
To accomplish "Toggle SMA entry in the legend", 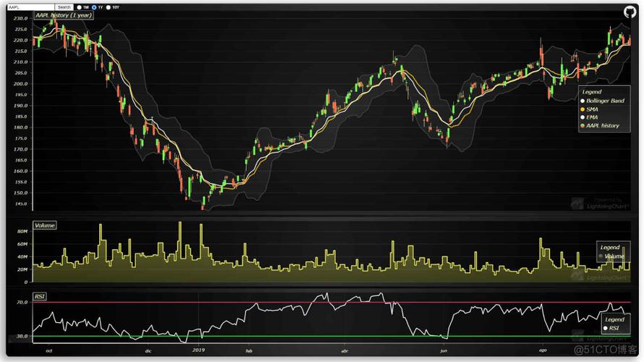I will 590,109.
